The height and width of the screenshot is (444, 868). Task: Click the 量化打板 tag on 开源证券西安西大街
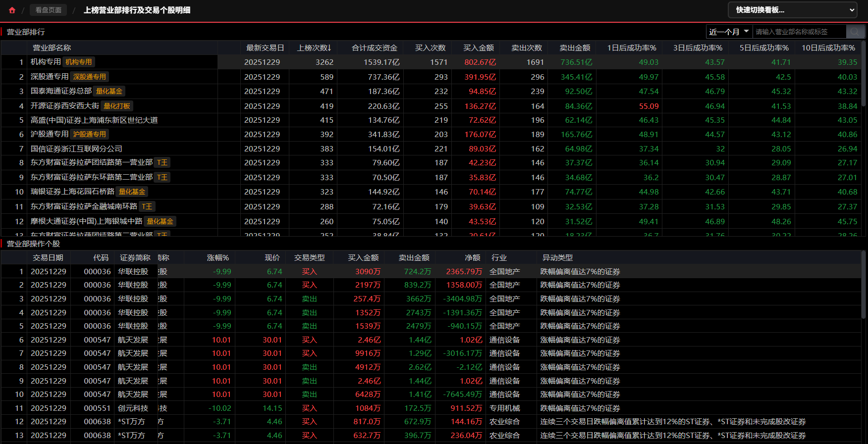[117, 106]
